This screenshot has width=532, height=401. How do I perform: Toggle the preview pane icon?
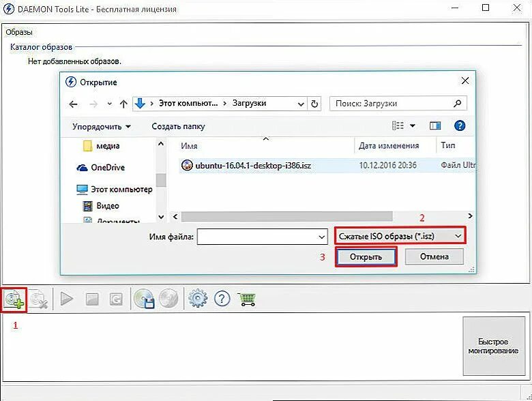(x=435, y=126)
